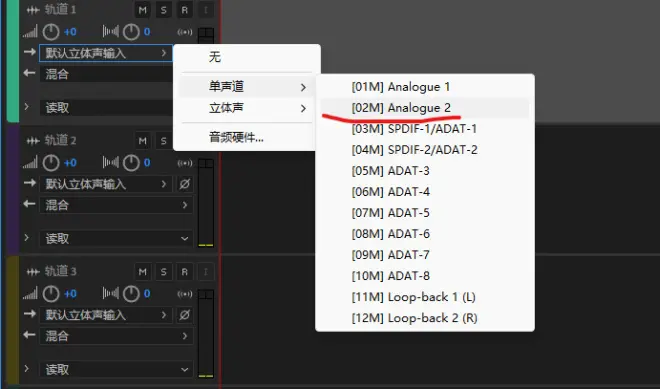Toggle Track 3 sum-to-mono icon

click(185, 294)
